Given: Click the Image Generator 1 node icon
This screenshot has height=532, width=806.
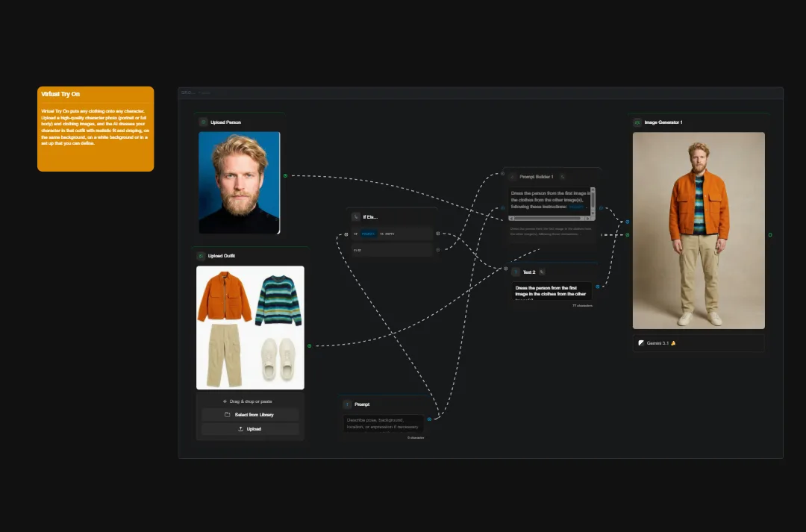Looking at the screenshot, I should [x=637, y=122].
